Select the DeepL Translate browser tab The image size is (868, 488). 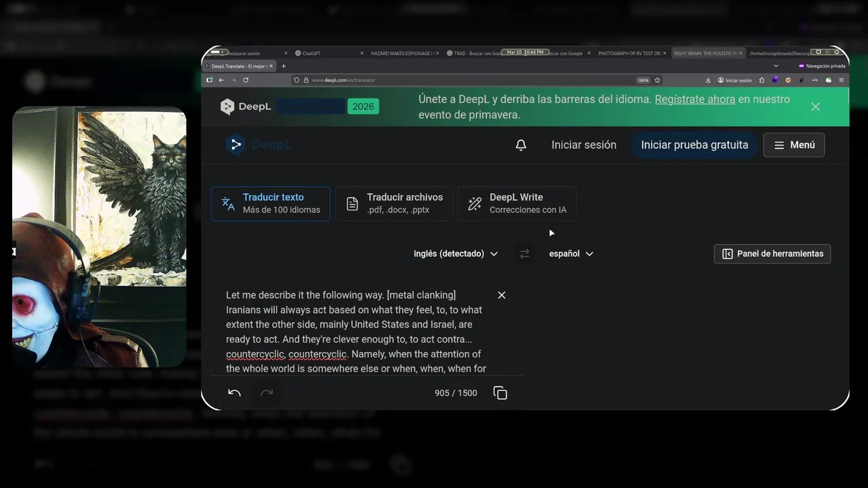(x=239, y=66)
